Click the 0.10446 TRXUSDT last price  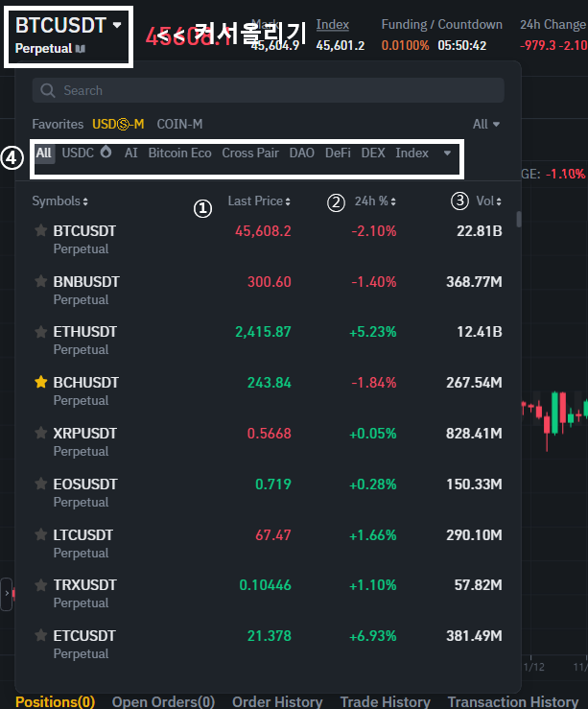[x=266, y=585]
